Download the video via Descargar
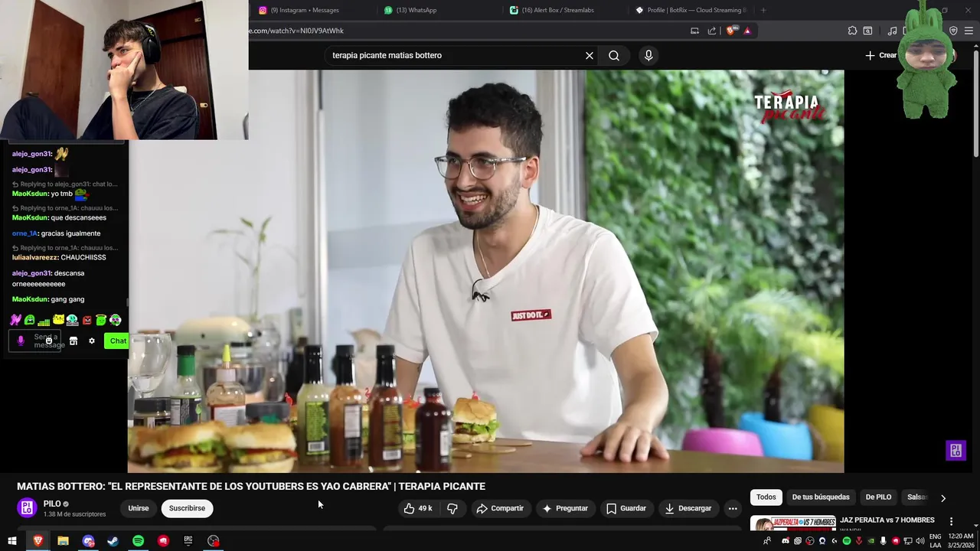Viewport: 980px width, 551px height. [688, 508]
